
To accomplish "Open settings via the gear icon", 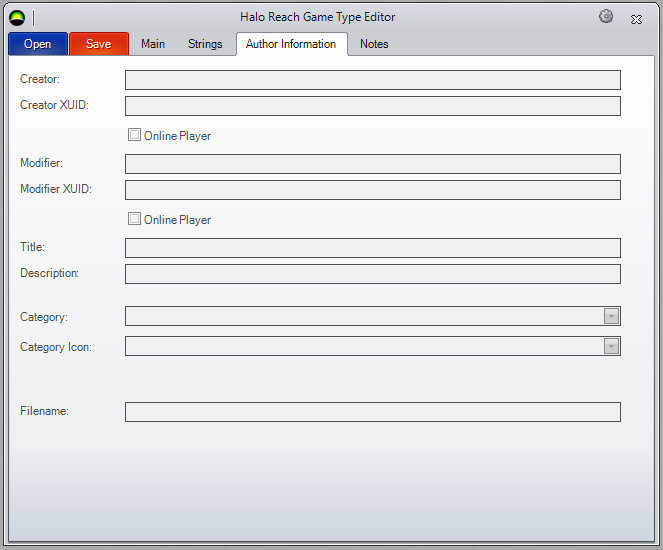I will 606,17.
